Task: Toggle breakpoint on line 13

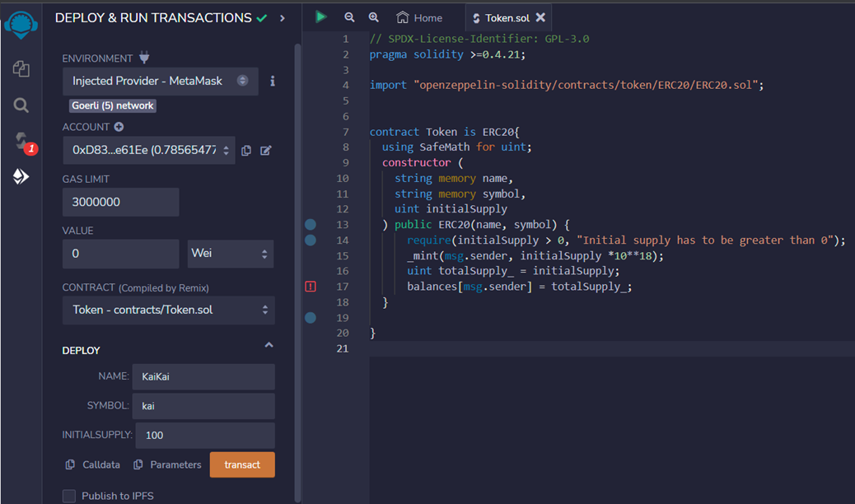Action: (x=311, y=225)
